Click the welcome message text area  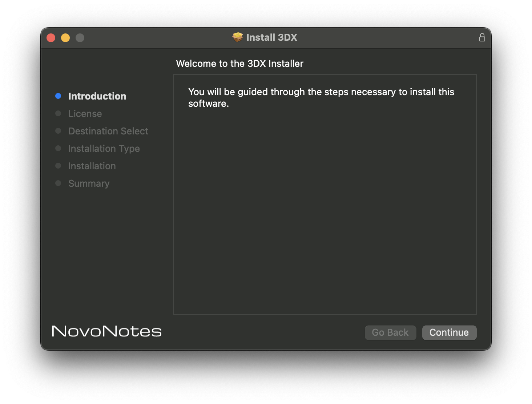(x=321, y=97)
